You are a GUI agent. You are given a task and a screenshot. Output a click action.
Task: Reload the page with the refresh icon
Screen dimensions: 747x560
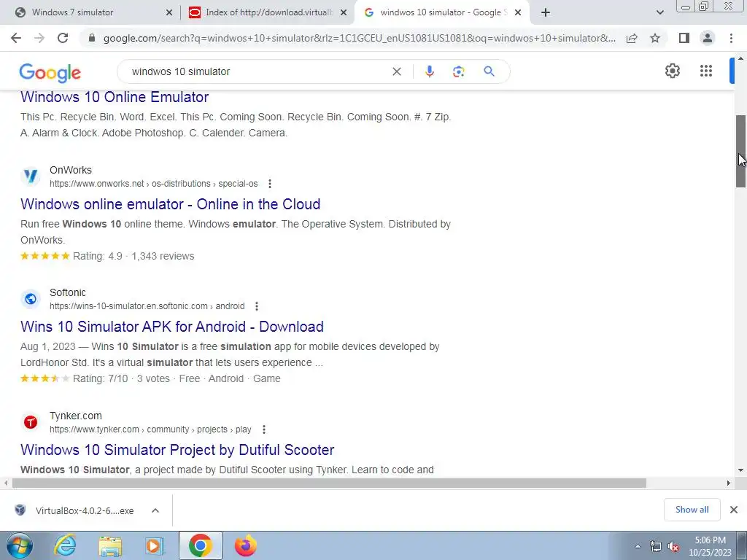coord(63,38)
